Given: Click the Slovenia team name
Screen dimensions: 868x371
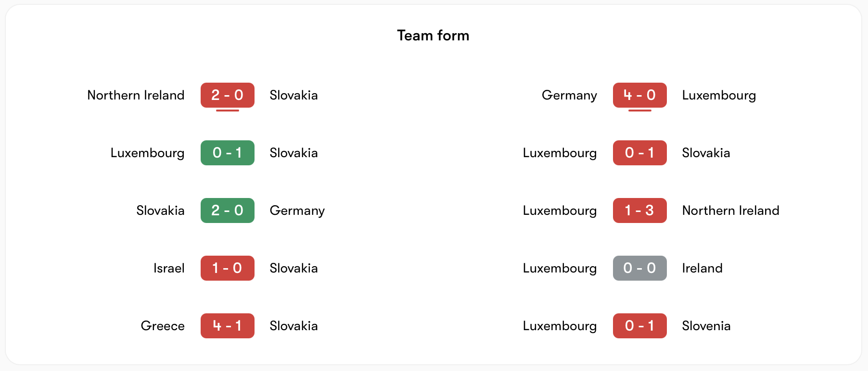Looking at the screenshot, I should [x=706, y=326].
